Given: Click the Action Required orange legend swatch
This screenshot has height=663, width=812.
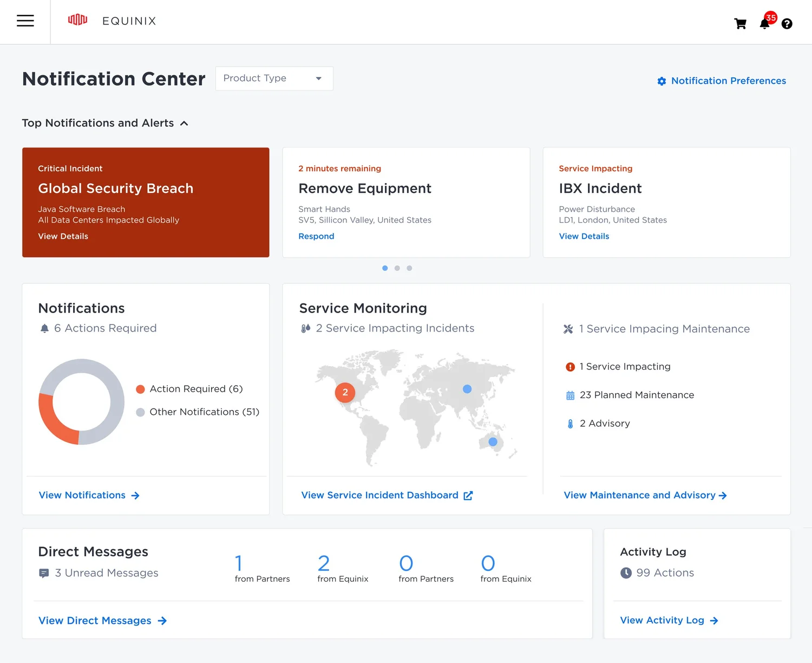Looking at the screenshot, I should [140, 389].
